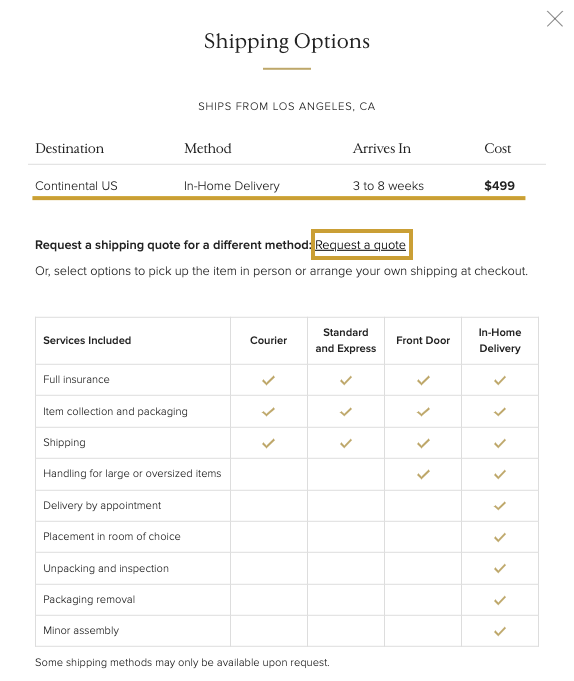Click In-Home checkmark for Delivery by appointment
This screenshot has width=574, height=681.
point(500,506)
